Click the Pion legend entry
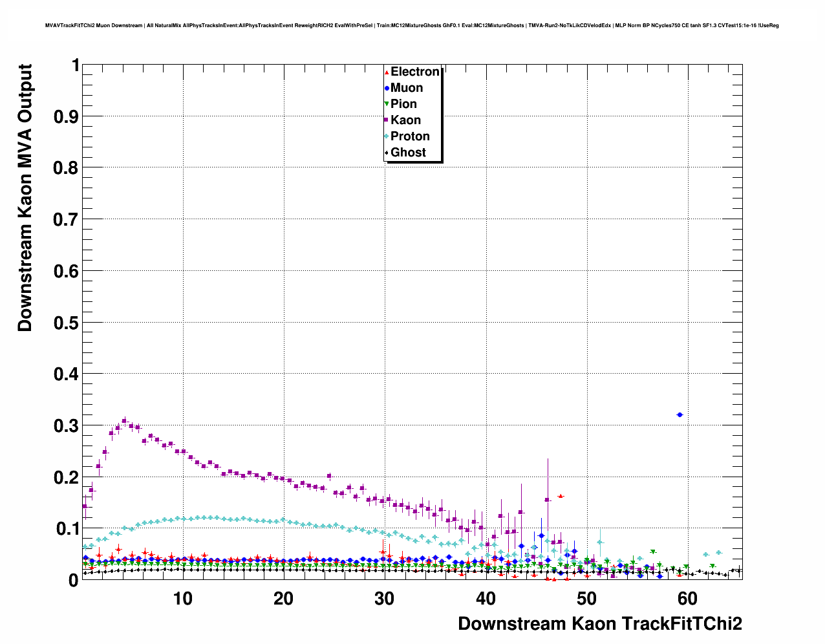 tap(401, 104)
